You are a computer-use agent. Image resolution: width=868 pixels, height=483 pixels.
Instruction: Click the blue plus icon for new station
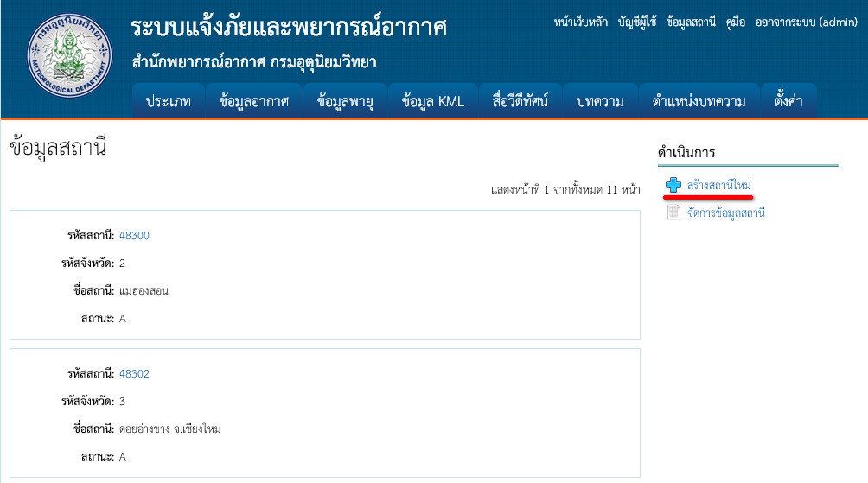coord(673,185)
